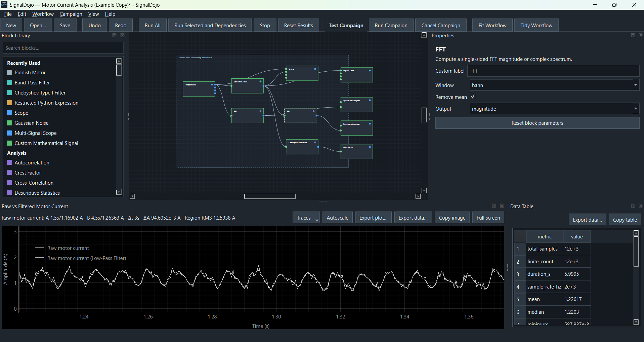Click block library scroll-up arrow
Image resolution: width=644 pixels, height=342 pixels.
(x=119, y=61)
